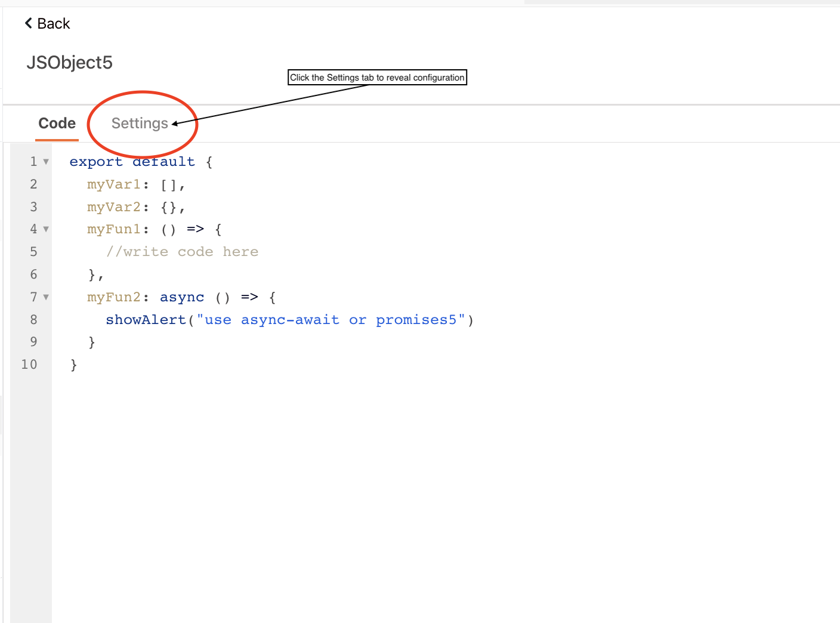Screen dimensions: 840x623
Task: Select the Code tab
Action: 57,123
